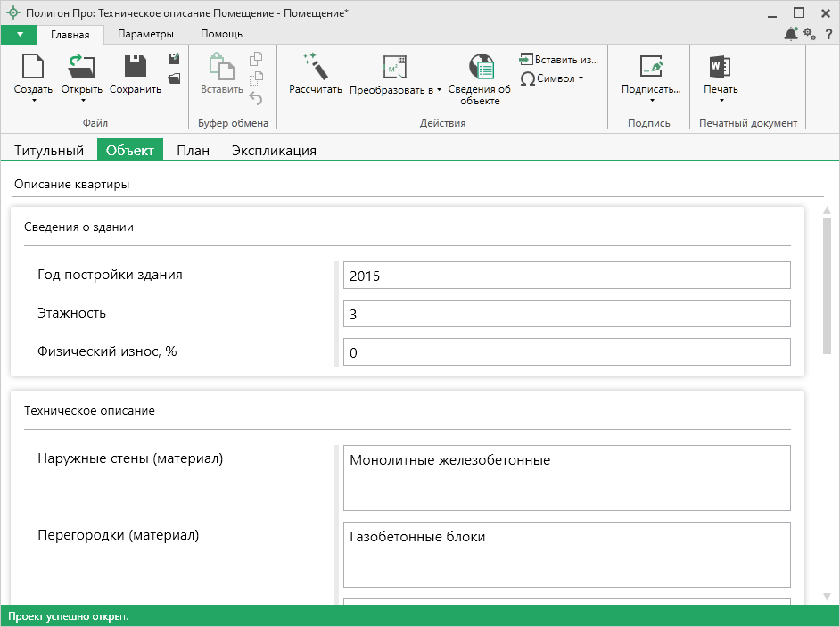The width and height of the screenshot is (840, 627).
Task: Open the Символ dropdown menu
Action: [x=552, y=78]
